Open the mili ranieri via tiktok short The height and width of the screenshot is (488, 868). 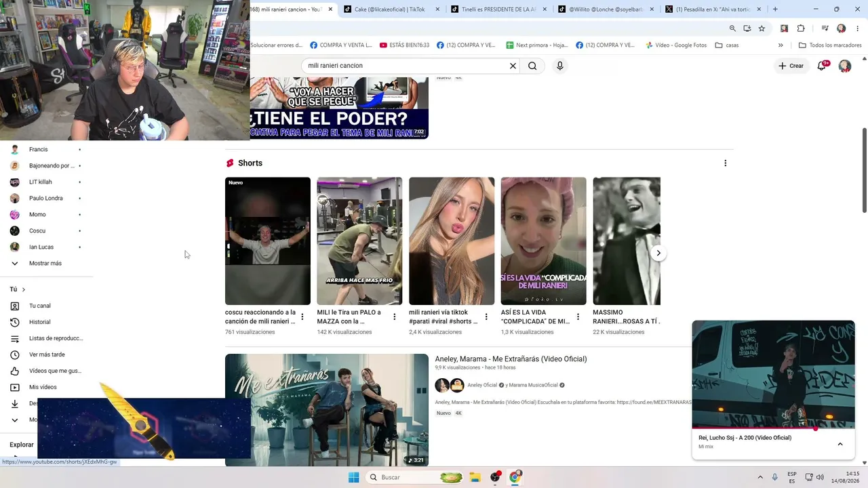pyautogui.click(x=452, y=241)
